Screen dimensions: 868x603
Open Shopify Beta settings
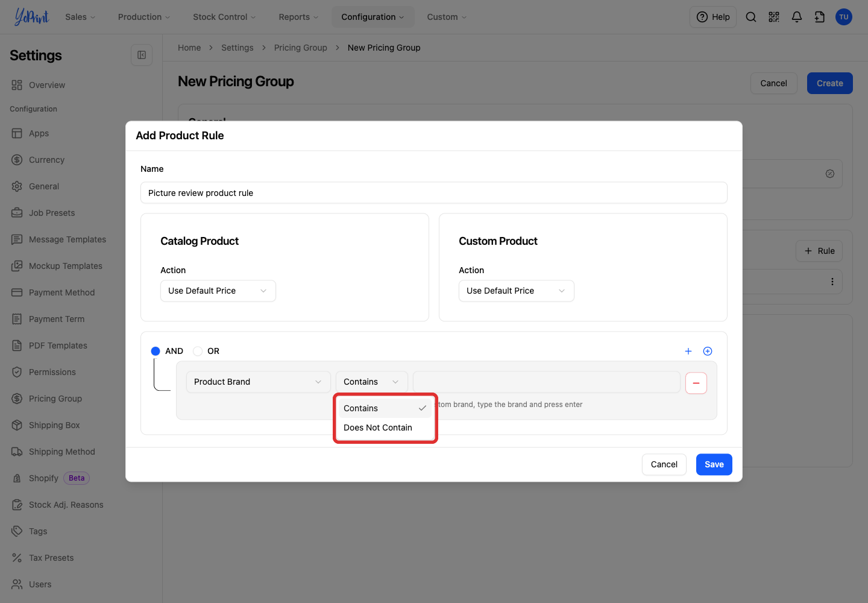51,478
